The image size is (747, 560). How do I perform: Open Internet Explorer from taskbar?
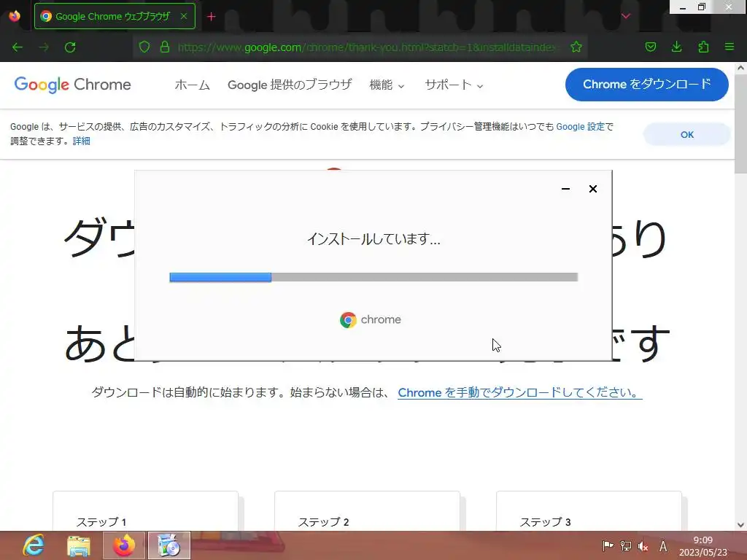tap(34, 545)
